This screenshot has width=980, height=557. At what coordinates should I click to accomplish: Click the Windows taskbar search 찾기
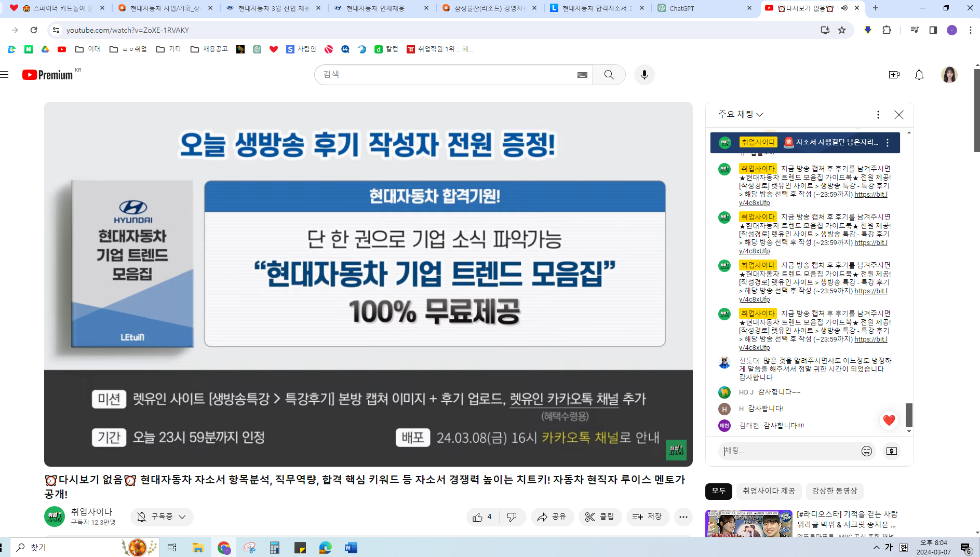coord(85,548)
